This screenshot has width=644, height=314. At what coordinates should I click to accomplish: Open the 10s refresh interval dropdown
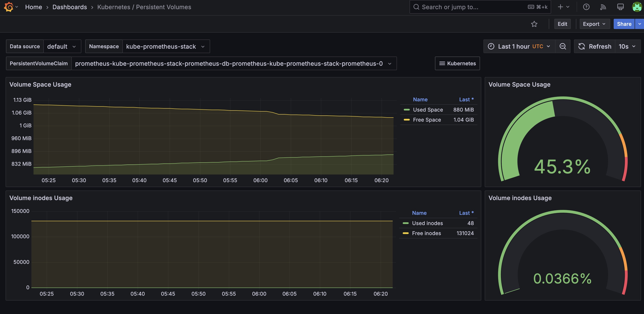point(628,46)
